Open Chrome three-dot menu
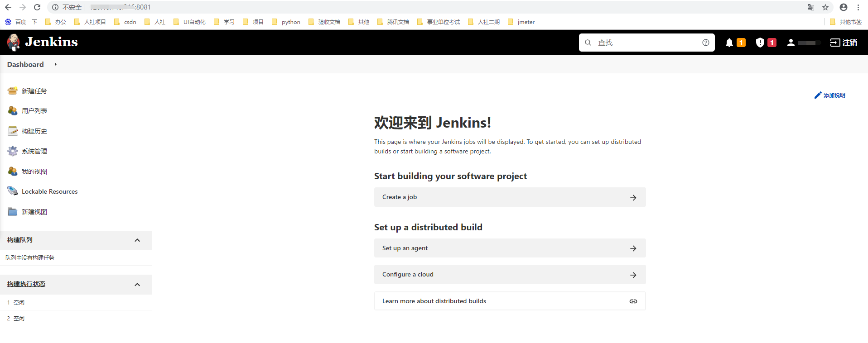The width and height of the screenshot is (868, 343). (858, 7)
